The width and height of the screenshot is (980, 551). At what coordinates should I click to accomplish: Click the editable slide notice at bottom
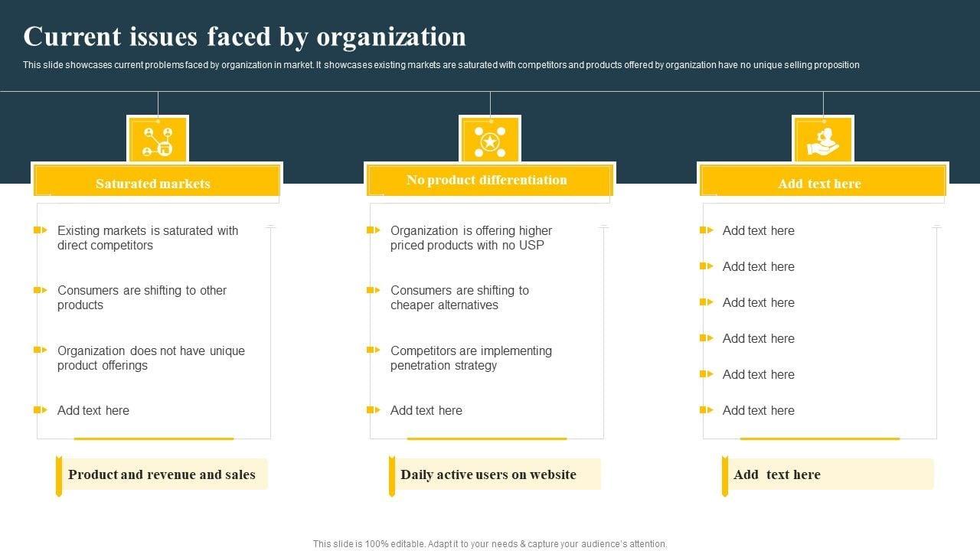click(x=490, y=544)
